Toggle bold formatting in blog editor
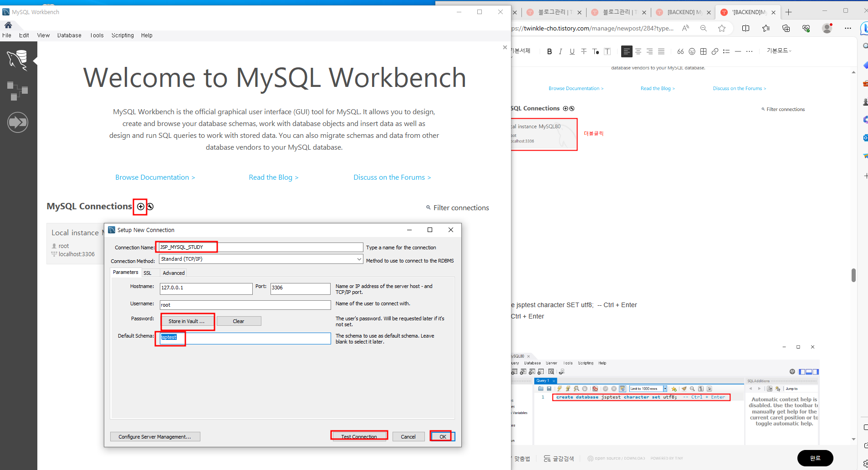868x470 pixels. point(549,51)
